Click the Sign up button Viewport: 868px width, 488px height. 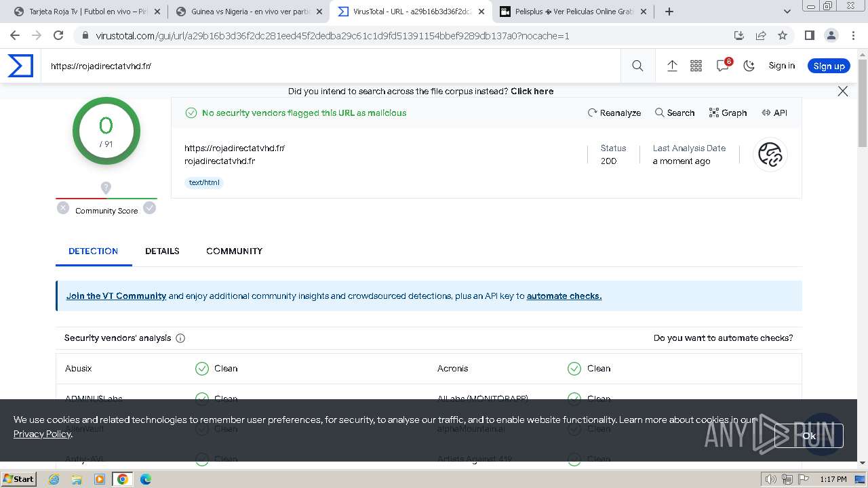829,66
